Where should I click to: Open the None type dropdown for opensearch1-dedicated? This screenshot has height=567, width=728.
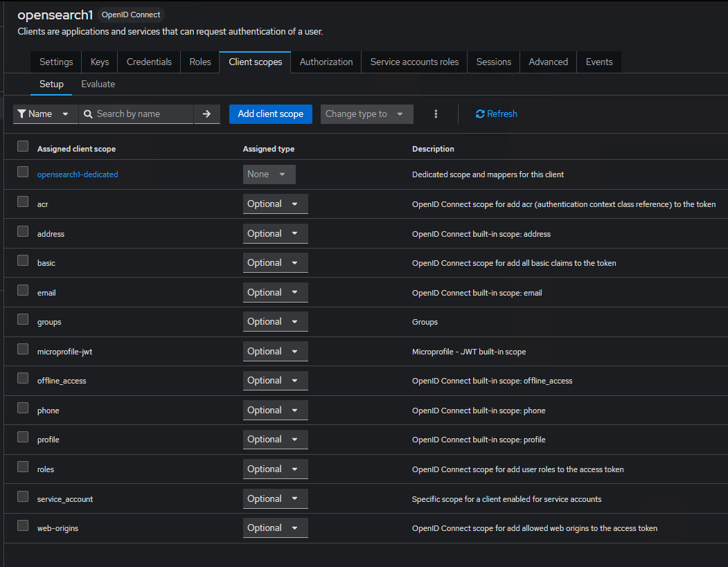click(269, 174)
